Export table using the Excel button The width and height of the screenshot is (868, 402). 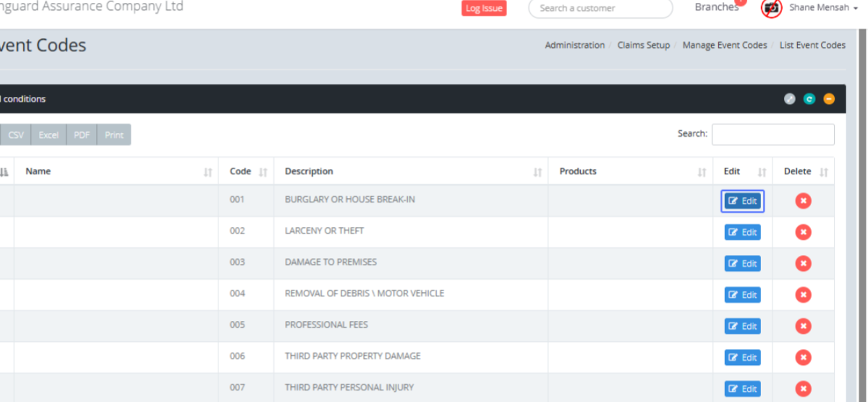pos(48,135)
